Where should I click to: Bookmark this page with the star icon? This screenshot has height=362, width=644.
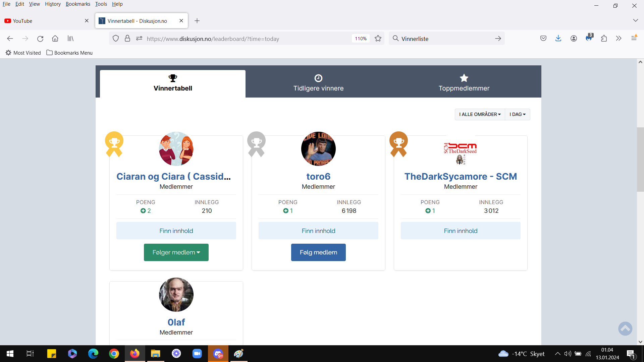[378, 39]
